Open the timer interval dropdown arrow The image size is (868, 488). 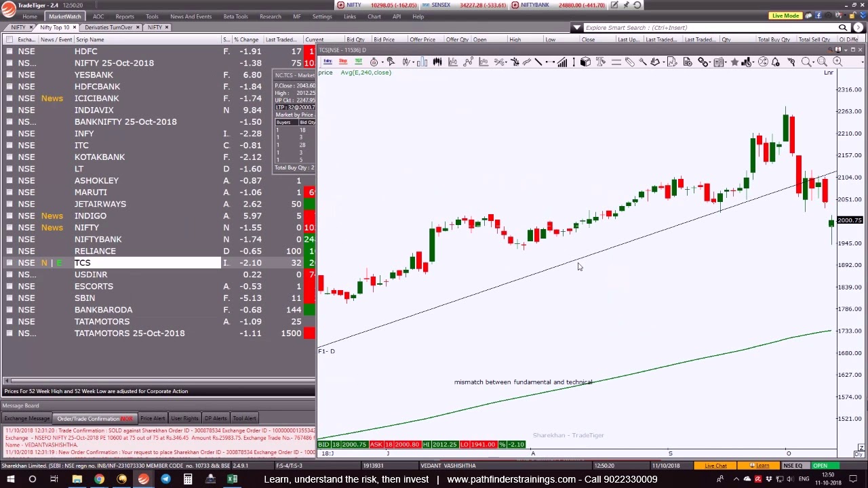click(x=382, y=62)
